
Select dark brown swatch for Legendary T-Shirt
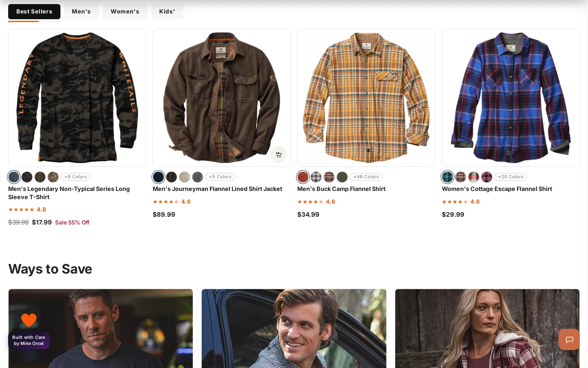pos(40,177)
